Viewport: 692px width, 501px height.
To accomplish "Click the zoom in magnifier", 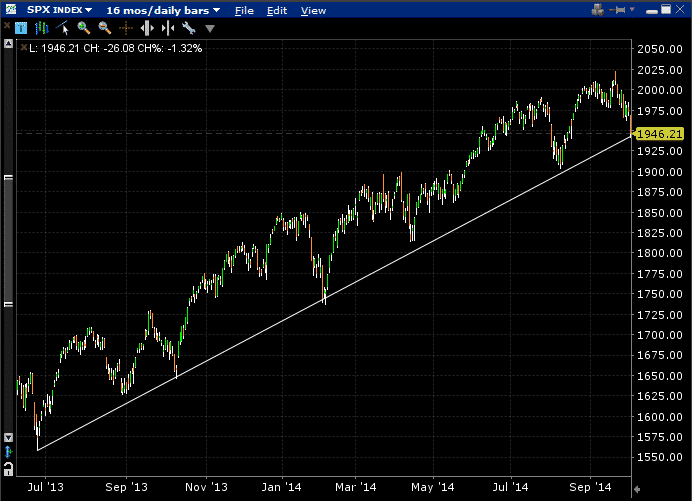I will click(83, 28).
